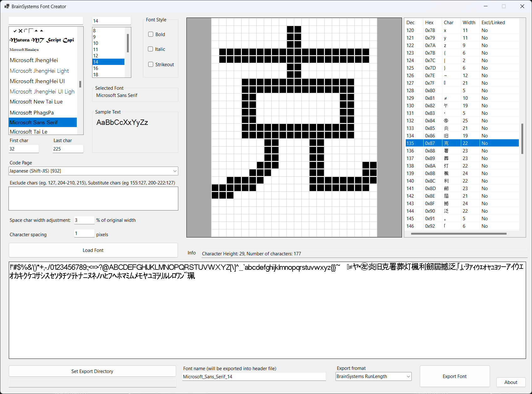
Task: Edit the Font name export field
Action: 254,376
